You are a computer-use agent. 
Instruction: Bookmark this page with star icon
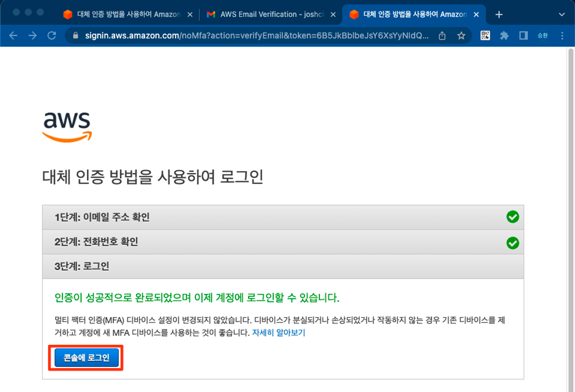[x=461, y=36]
